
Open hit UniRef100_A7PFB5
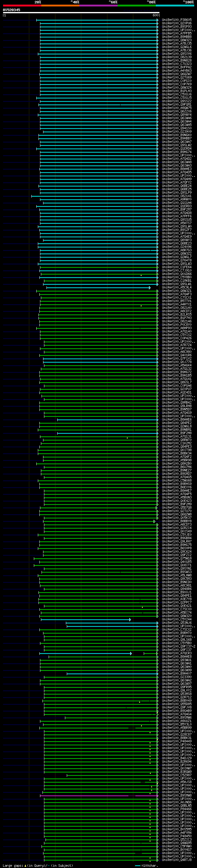[x=177, y=33]
